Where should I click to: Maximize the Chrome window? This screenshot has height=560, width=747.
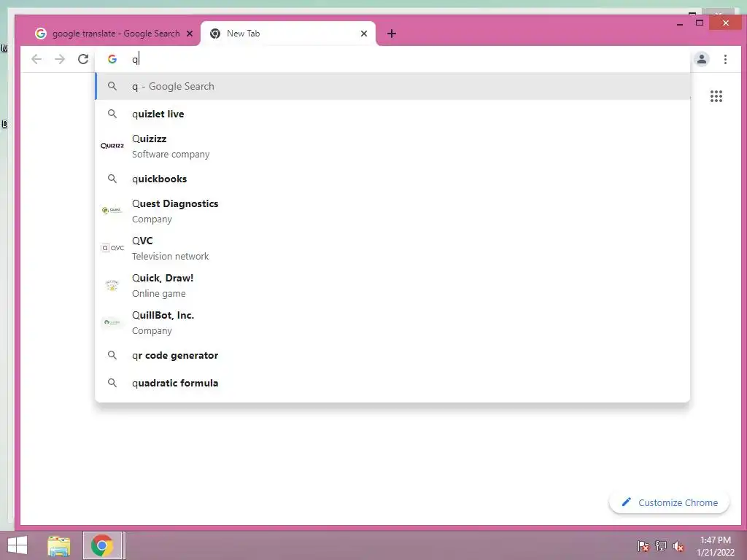click(700, 23)
